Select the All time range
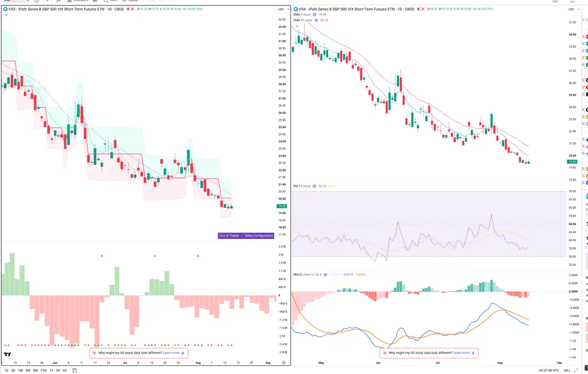This screenshot has width=588, height=374. (x=65, y=370)
